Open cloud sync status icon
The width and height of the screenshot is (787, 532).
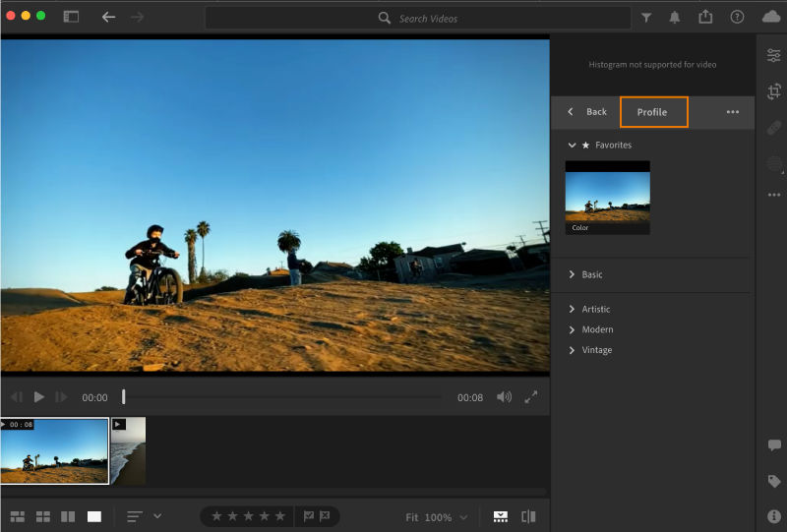(771, 17)
